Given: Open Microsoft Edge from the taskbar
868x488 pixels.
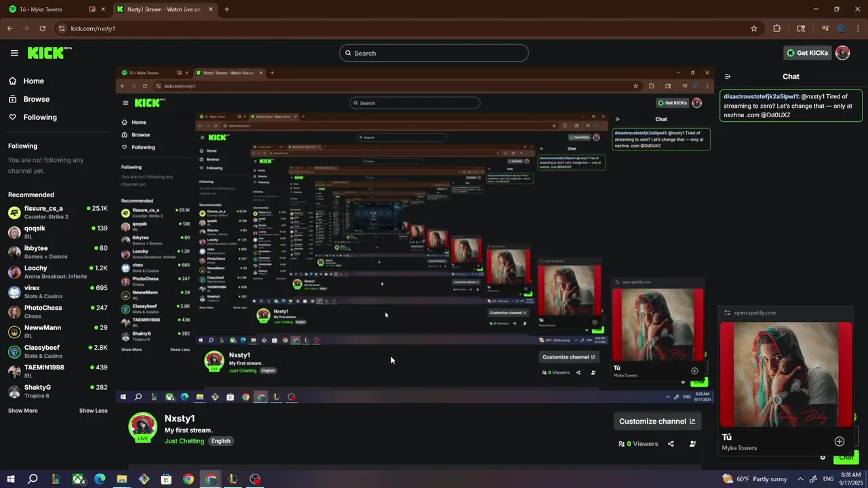Looking at the screenshot, I should pos(100,479).
